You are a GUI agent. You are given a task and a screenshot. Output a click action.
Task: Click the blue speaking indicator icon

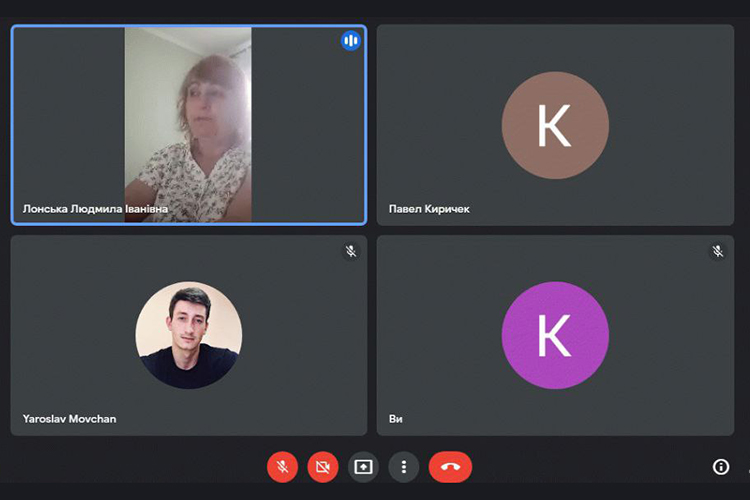(x=350, y=41)
